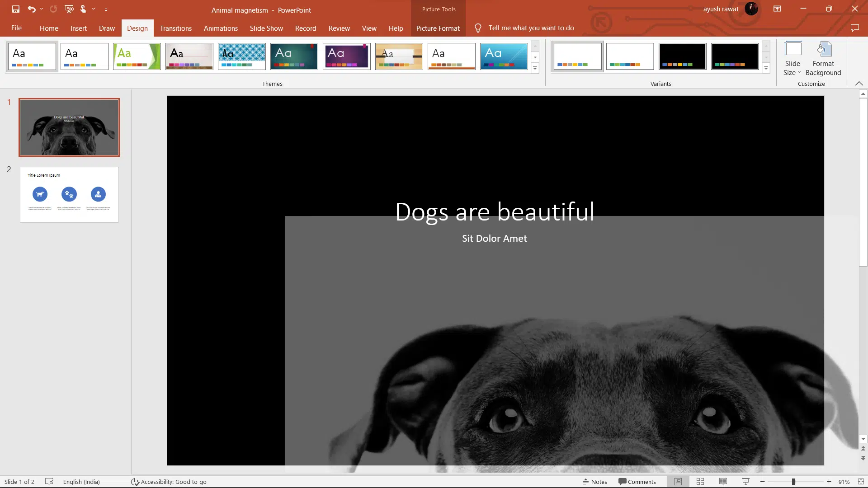The image size is (868, 488).
Task: Open the English (India) language settings
Action: pos(81,481)
